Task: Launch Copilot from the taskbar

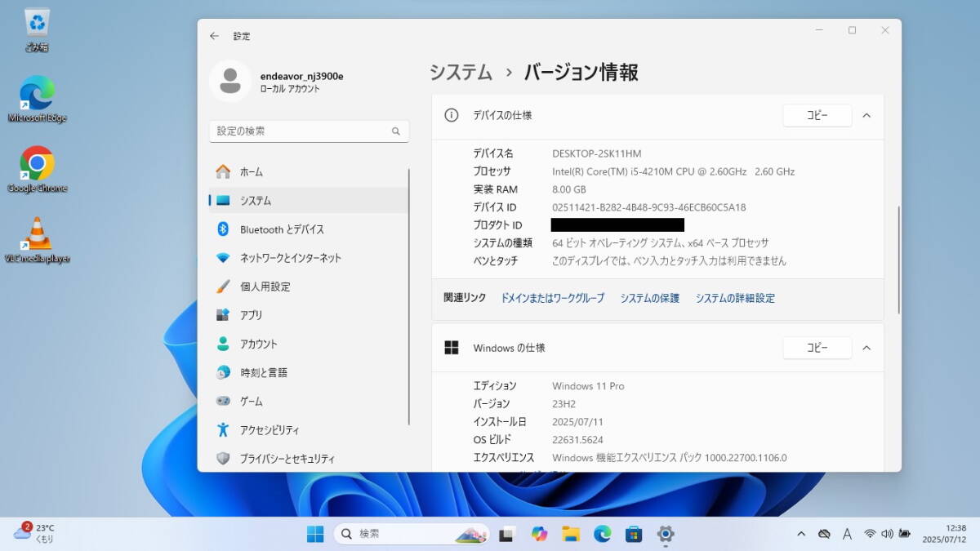Action: click(x=539, y=534)
